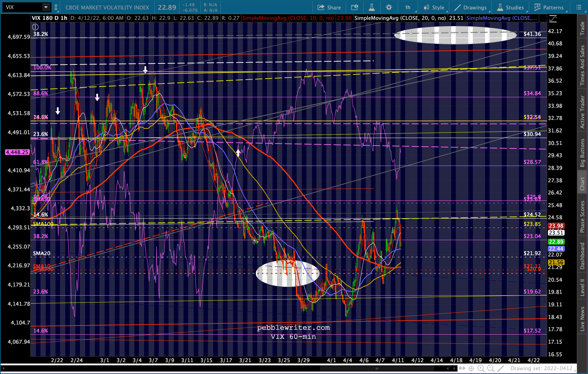588x374 pixels.
Task: Open the Drawings menu
Action: [x=470, y=7]
